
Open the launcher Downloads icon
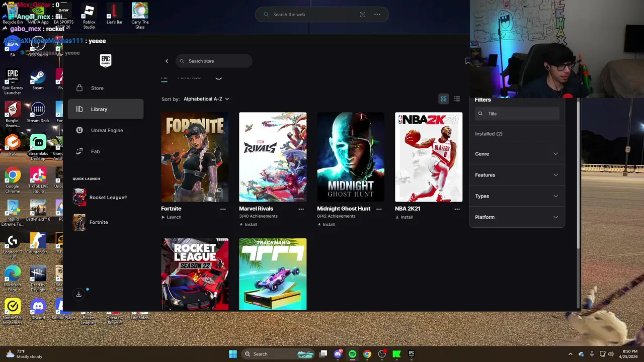78,294
